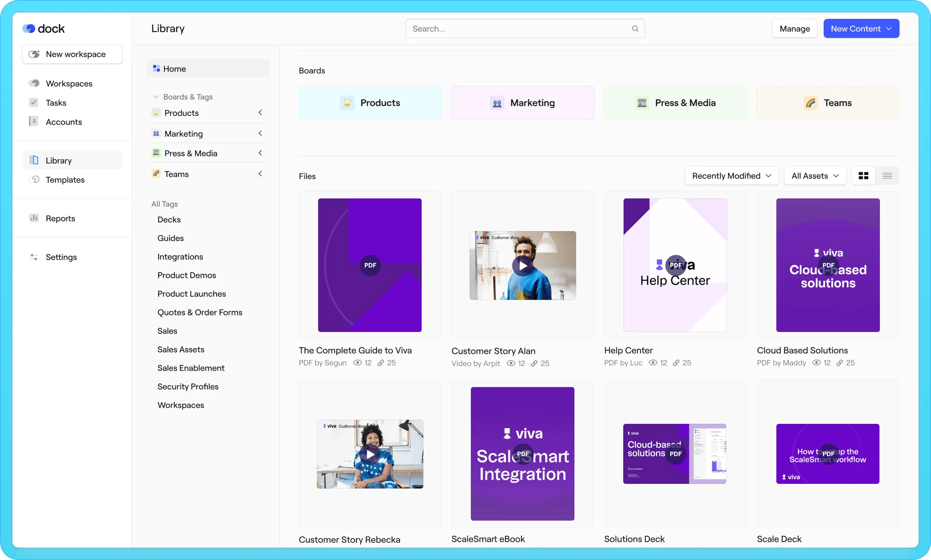Open the pink Marketing board card
The image size is (931, 560).
[x=522, y=103]
